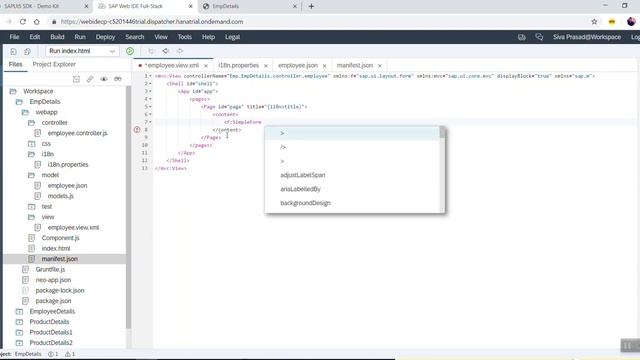Screen dimensions: 640x360
Task: Collapse the model folder
Action: pos(31,175)
